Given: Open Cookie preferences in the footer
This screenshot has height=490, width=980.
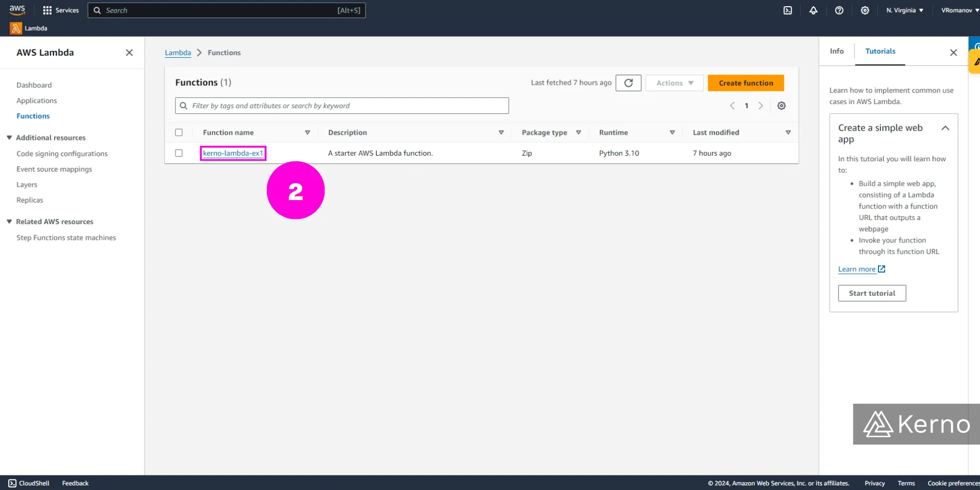Looking at the screenshot, I should 953,483.
